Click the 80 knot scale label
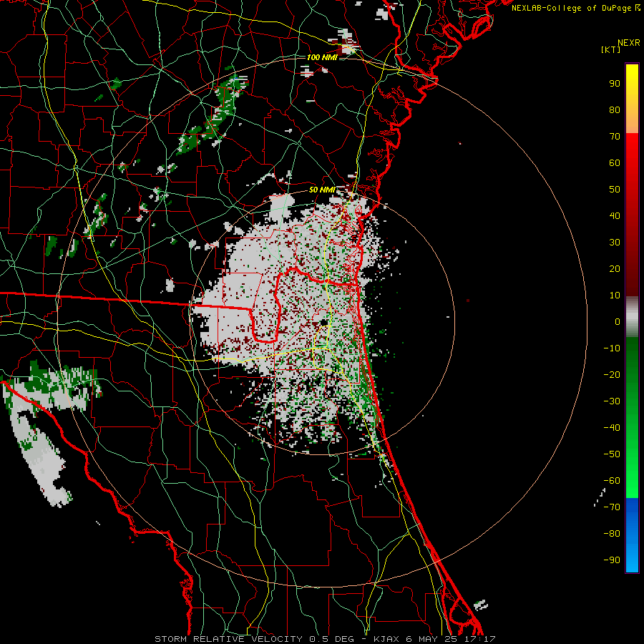 615,110
